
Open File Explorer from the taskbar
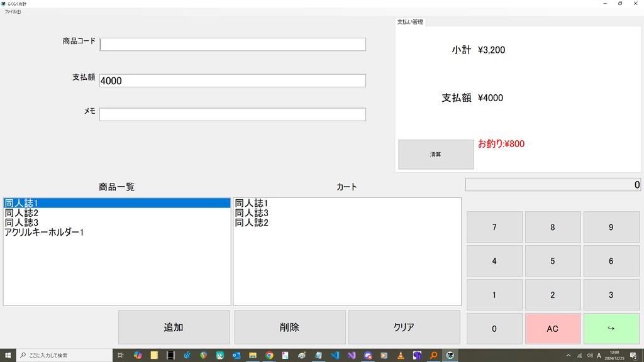coord(253,356)
